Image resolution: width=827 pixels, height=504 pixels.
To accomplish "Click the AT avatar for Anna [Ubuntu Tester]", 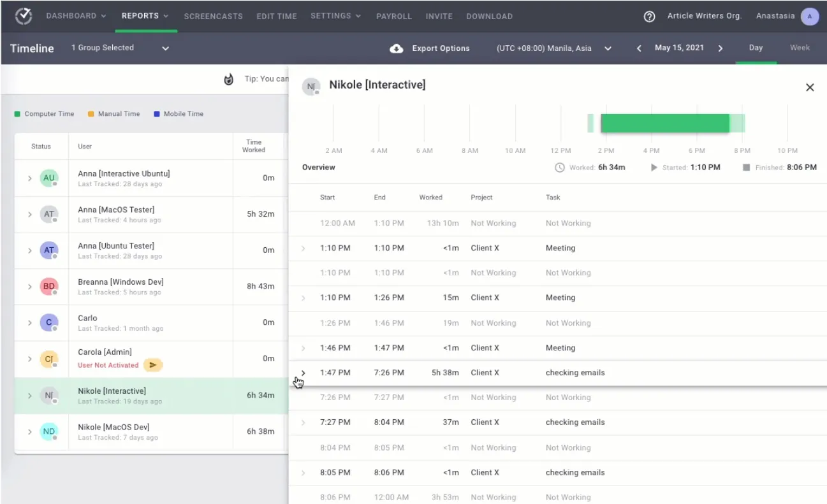I will 49,250.
